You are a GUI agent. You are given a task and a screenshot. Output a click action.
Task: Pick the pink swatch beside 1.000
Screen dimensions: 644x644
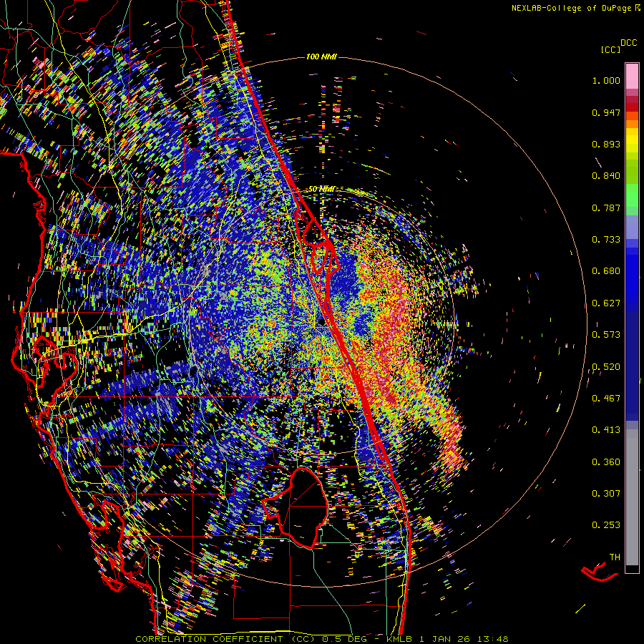632,76
